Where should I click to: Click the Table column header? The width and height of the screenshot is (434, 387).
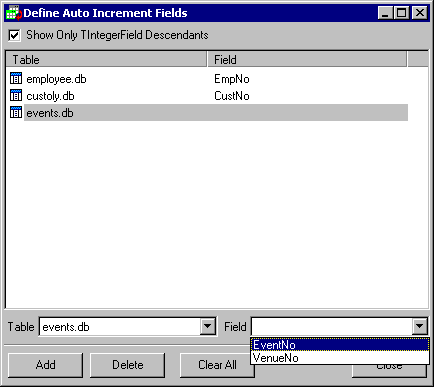pos(107,60)
